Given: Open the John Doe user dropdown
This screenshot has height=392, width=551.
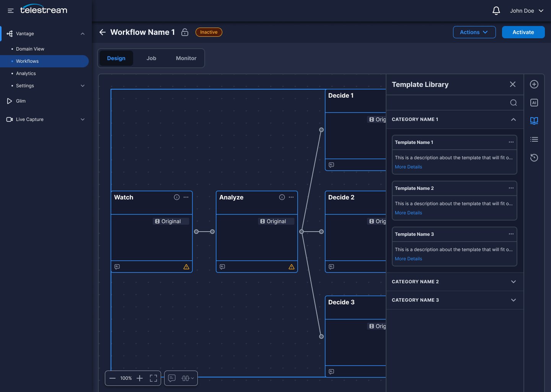Looking at the screenshot, I should point(527,11).
